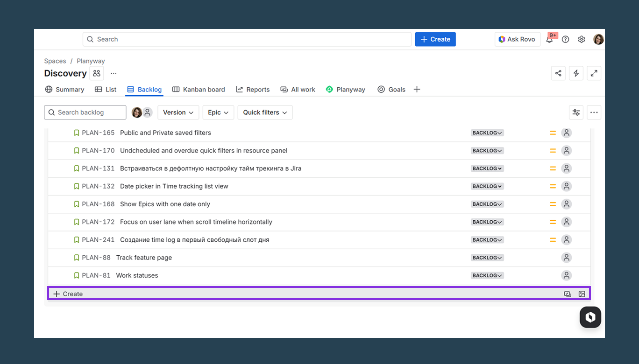Click assignee icon for PLAN-165
The height and width of the screenshot is (364, 639).
(x=567, y=133)
